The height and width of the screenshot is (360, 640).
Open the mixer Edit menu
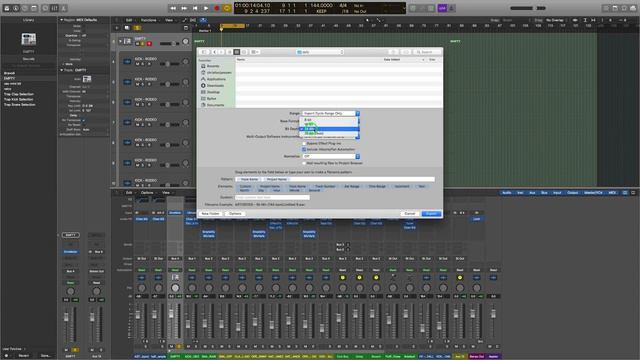(x=129, y=193)
